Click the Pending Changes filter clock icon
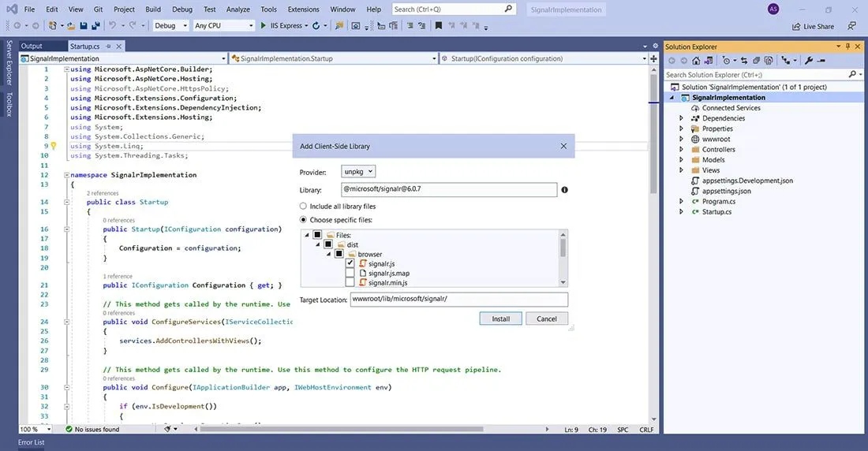Viewport: 868px width, 451px height. [x=726, y=61]
